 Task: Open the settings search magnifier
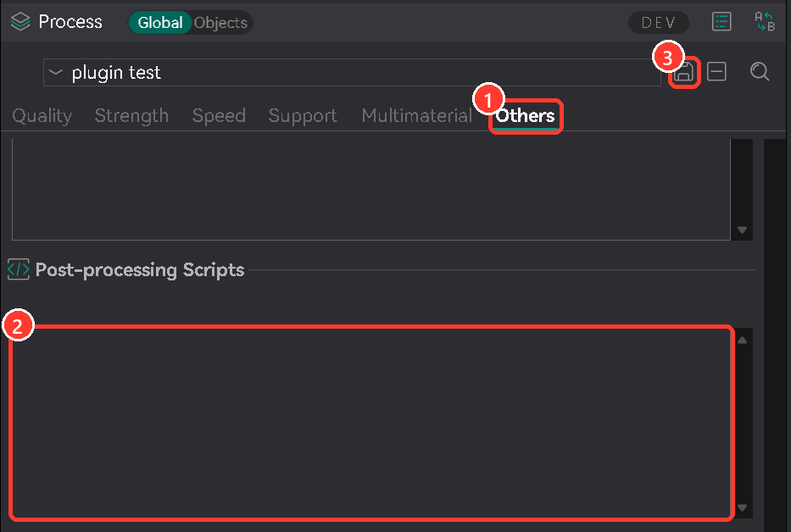760,72
